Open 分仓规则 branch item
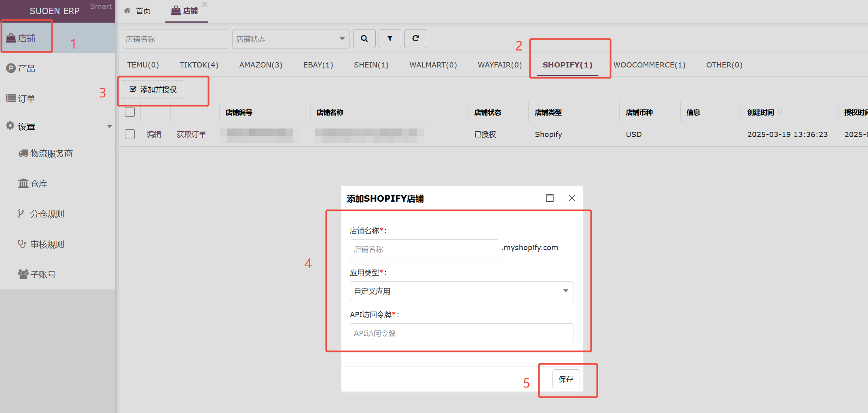The image size is (868, 413). click(x=41, y=214)
